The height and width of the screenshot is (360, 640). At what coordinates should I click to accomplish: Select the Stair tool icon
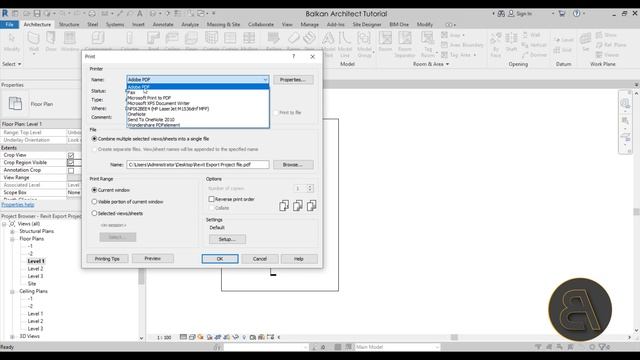point(309,39)
